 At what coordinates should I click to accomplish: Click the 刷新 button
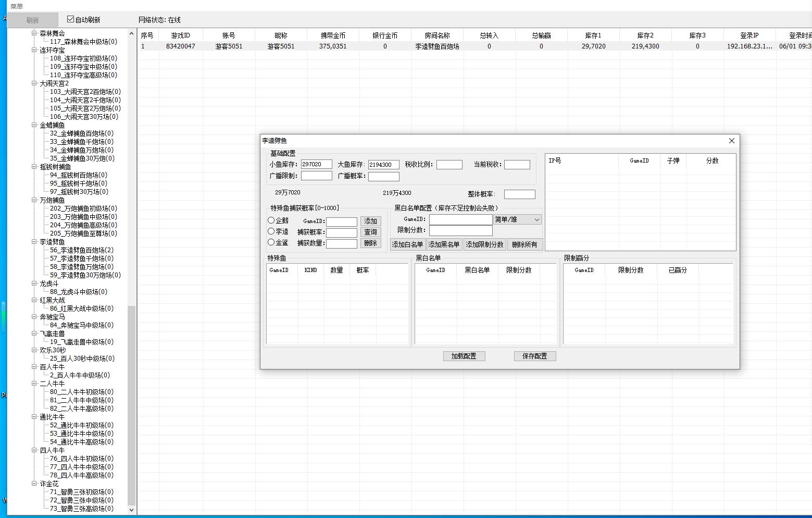click(x=33, y=20)
